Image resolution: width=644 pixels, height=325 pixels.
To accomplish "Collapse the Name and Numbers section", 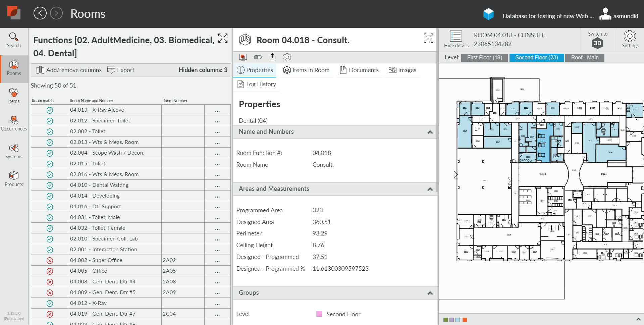I will tap(430, 132).
